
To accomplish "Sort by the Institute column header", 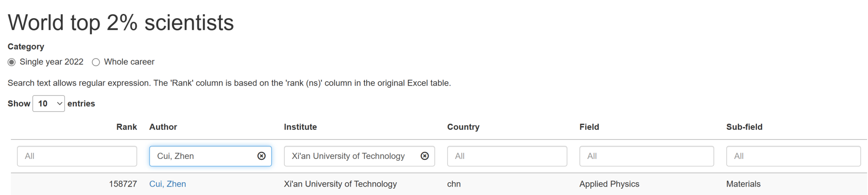I will coord(300,127).
